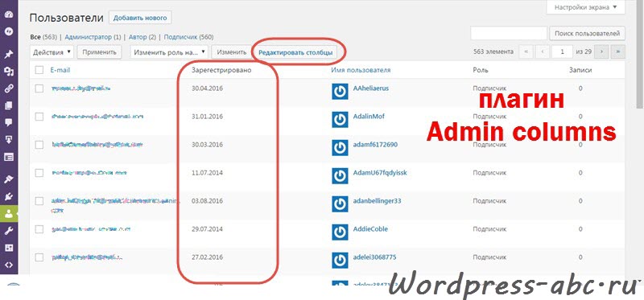Click avatar icon next to adamf6172690

(x=340, y=148)
